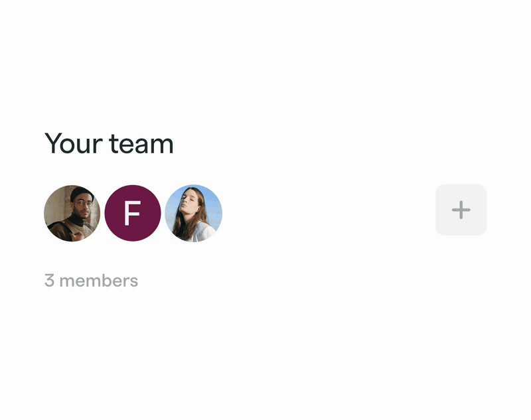Click the letter F in the circle
The image size is (531, 420).
point(133,214)
